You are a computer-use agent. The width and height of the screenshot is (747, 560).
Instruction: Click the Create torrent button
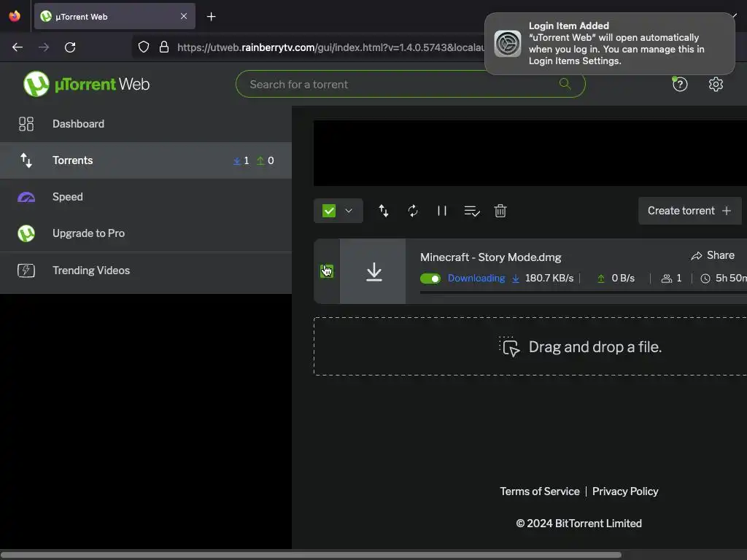tap(689, 211)
